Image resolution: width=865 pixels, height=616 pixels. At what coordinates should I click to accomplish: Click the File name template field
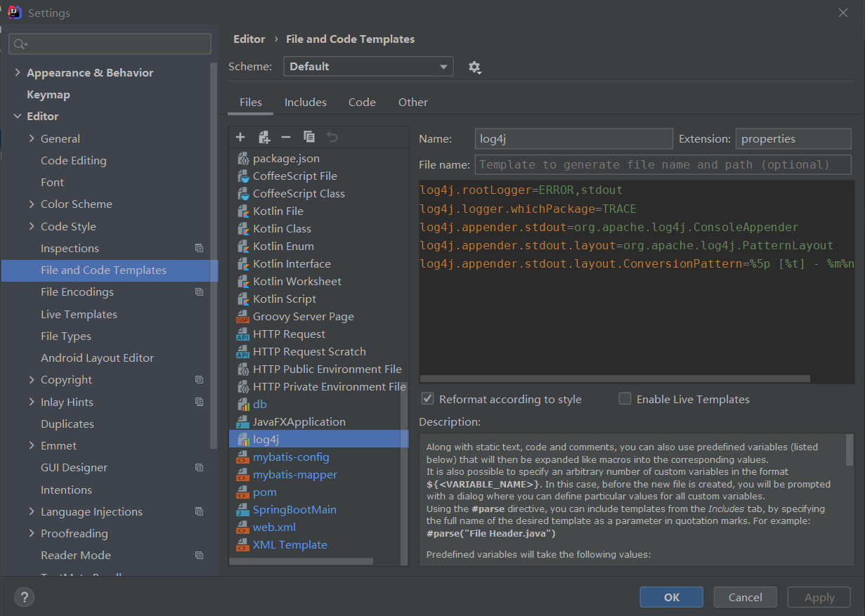663,165
